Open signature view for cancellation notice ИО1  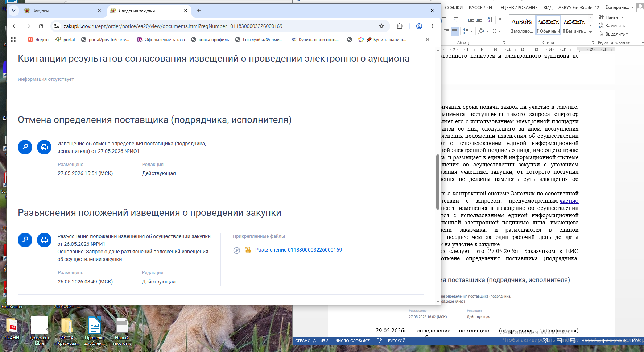(x=25, y=147)
